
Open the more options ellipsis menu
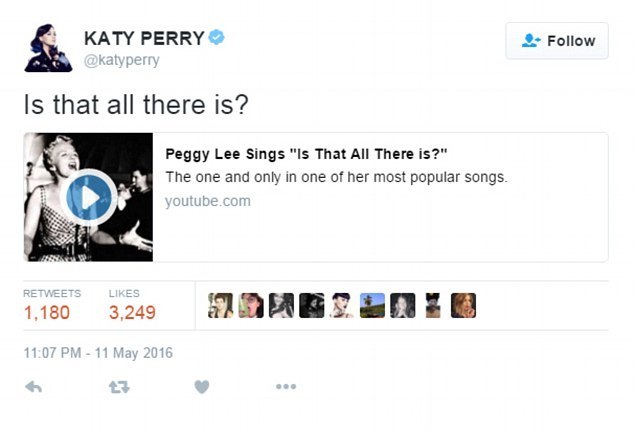[x=286, y=387]
